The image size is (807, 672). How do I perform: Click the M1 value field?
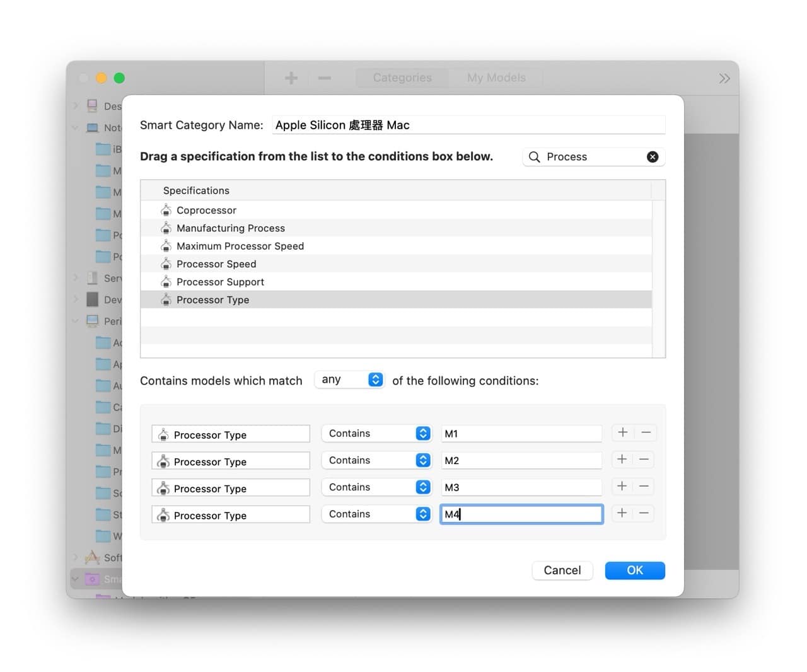(521, 433)
